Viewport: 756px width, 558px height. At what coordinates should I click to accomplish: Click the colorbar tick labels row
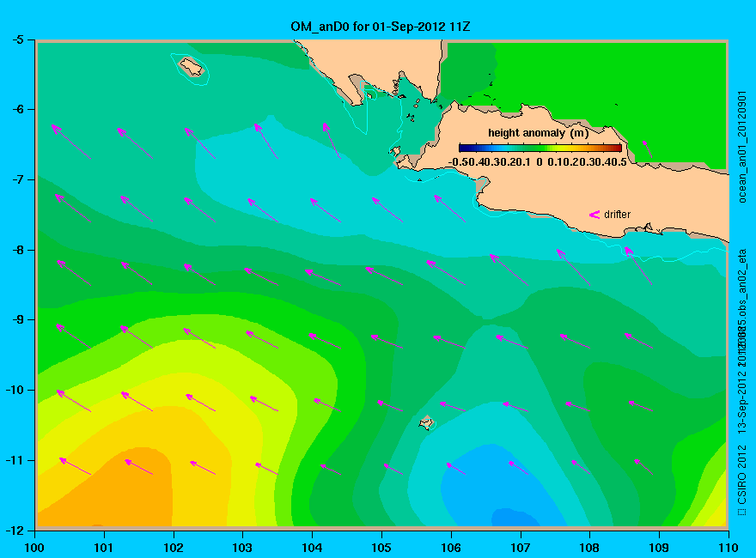[538, 162]
